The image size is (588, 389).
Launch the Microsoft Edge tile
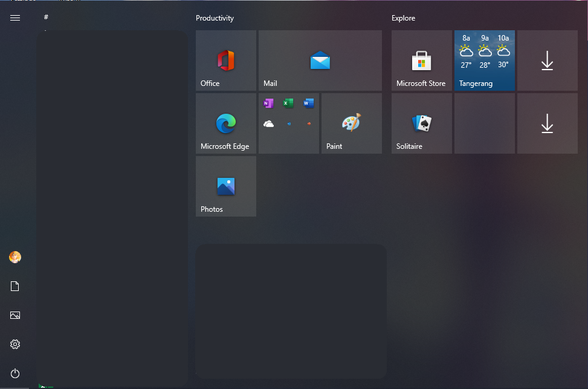click(x=226, y=123)
